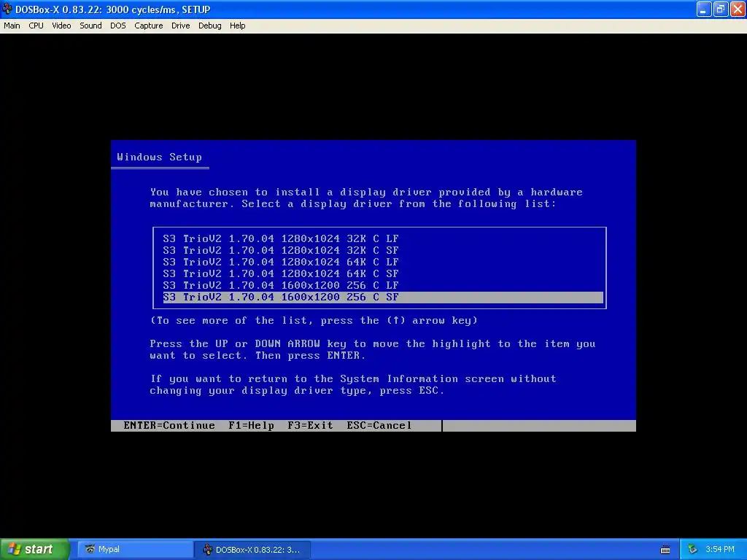This screenshot has height=560, width=747.
Task: Click the 3:54 PM clock
Action: click(x=720, y=550)
